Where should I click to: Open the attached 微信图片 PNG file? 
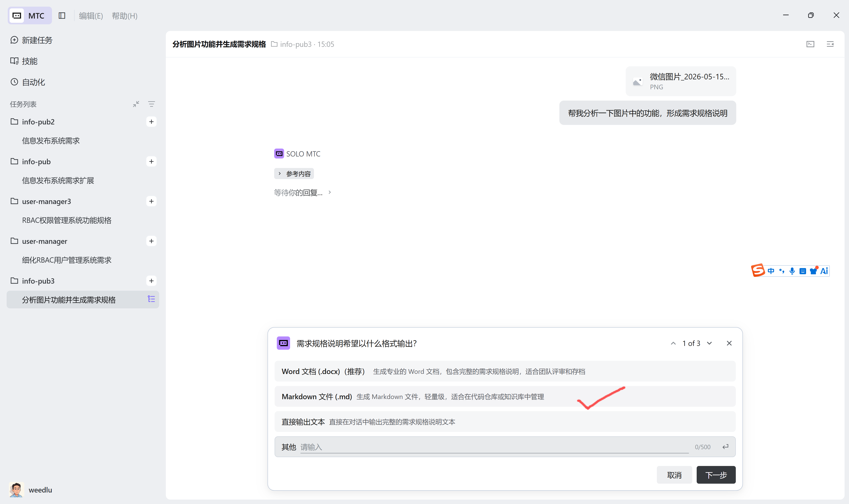[x=681, y=81]
